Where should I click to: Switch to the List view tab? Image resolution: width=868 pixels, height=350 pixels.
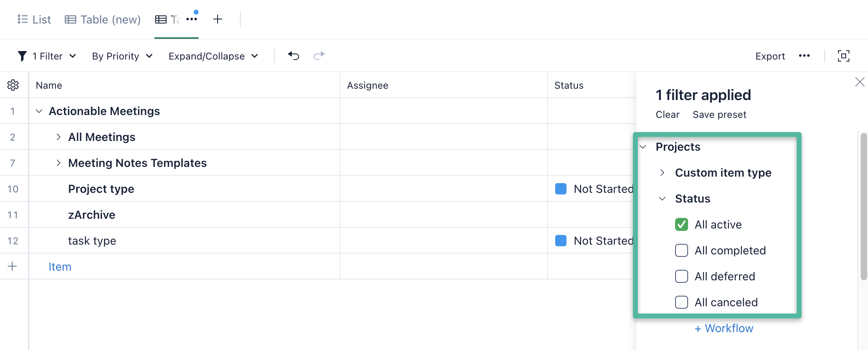(34, 19)
